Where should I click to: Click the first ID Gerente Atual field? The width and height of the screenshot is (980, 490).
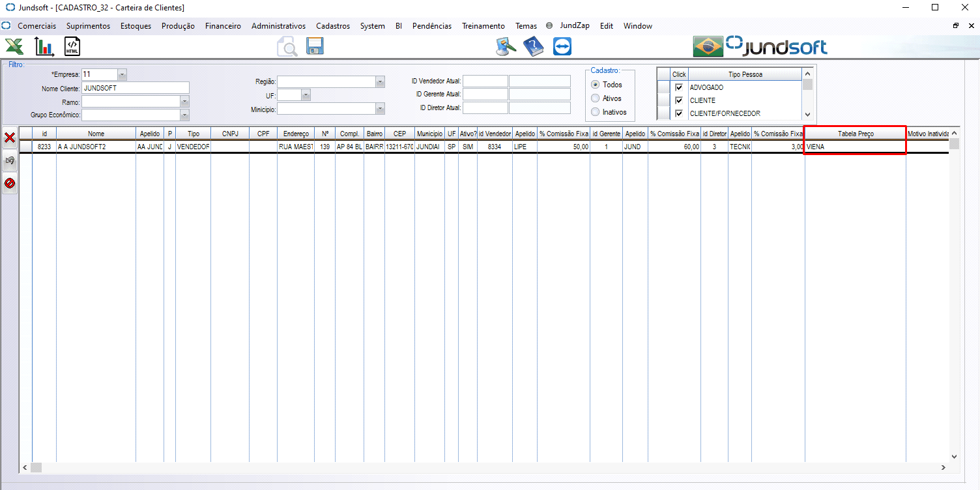485,94
